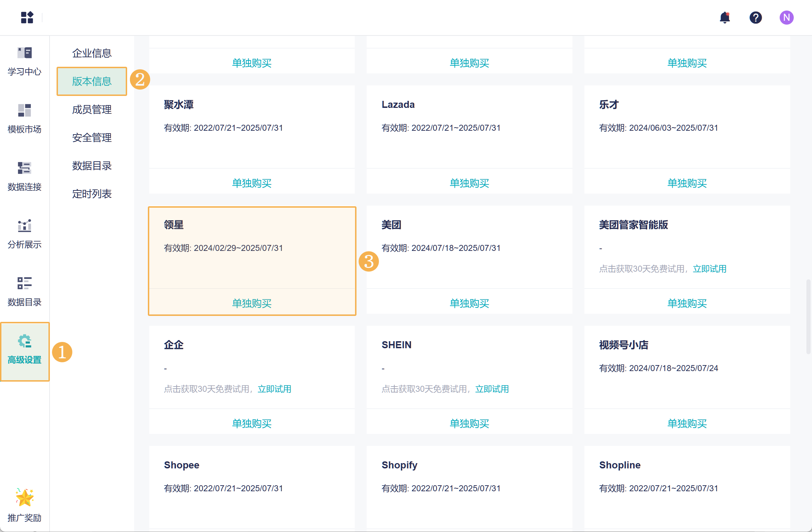Click 立即试用 for 美团管家智能版
Image resolution: width=812 pixels, height=532 pixels.
pos(709,269)
